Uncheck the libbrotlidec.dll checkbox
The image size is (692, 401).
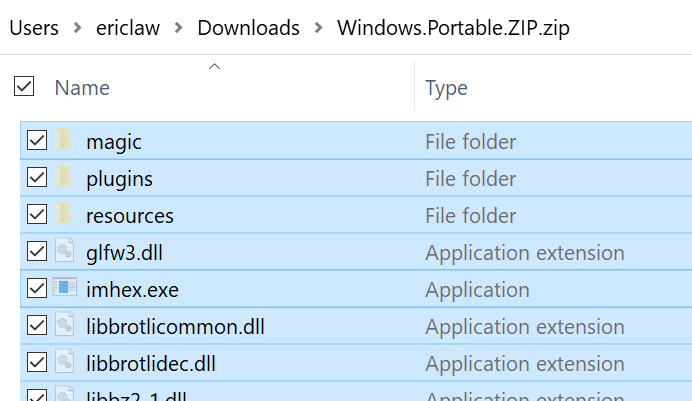(37, 363)
